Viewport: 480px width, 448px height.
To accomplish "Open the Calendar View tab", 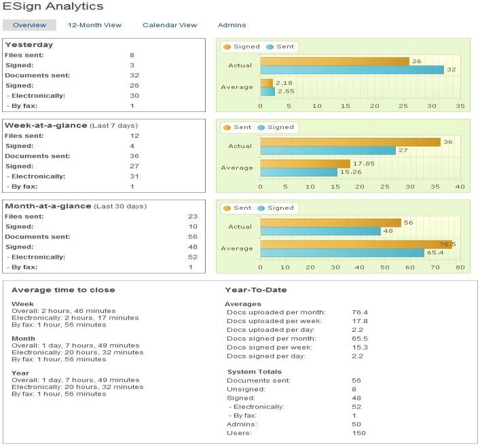I will tap(170, 25).
